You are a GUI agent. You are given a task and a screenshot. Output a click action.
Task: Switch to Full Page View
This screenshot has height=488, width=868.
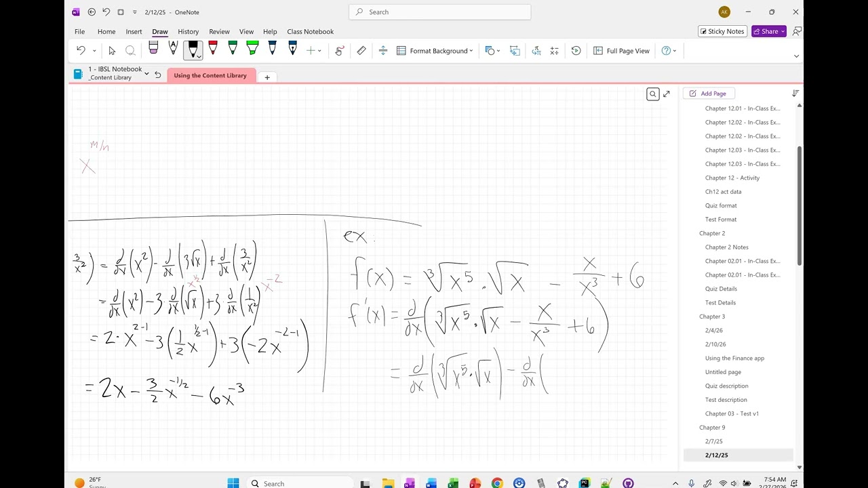coord(621,51)
